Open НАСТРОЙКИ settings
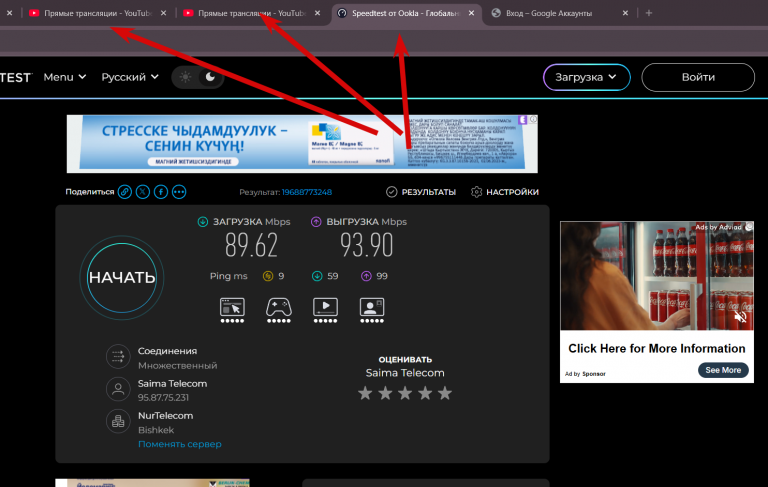This screenshot has width=768, height=487. [x=505, y=192]
